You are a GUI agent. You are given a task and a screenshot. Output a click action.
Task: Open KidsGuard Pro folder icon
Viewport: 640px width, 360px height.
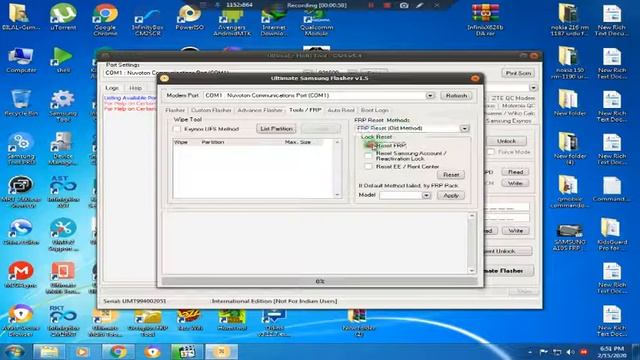(x=611, y=234)
